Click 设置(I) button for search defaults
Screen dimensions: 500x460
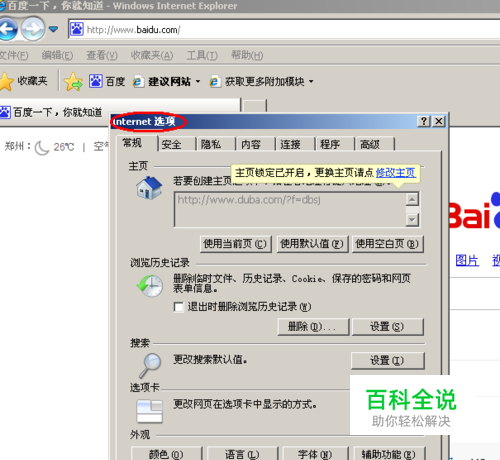(x=388, y=361)
